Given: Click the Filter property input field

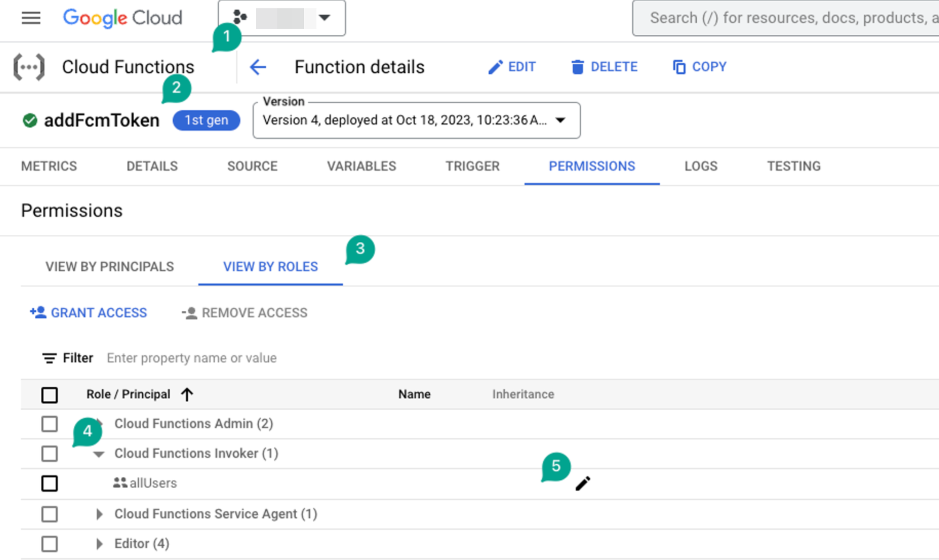Looking at the screenshot, I should [192, 358].
